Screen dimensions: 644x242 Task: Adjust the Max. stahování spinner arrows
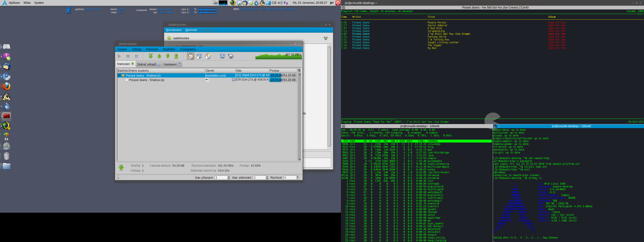267,178
